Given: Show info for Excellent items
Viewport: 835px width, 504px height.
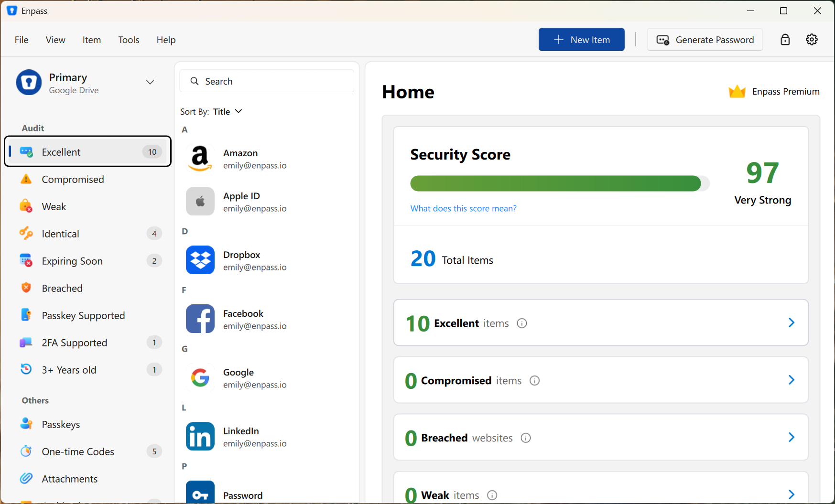Looking at the screenshot, I should 522,323.
